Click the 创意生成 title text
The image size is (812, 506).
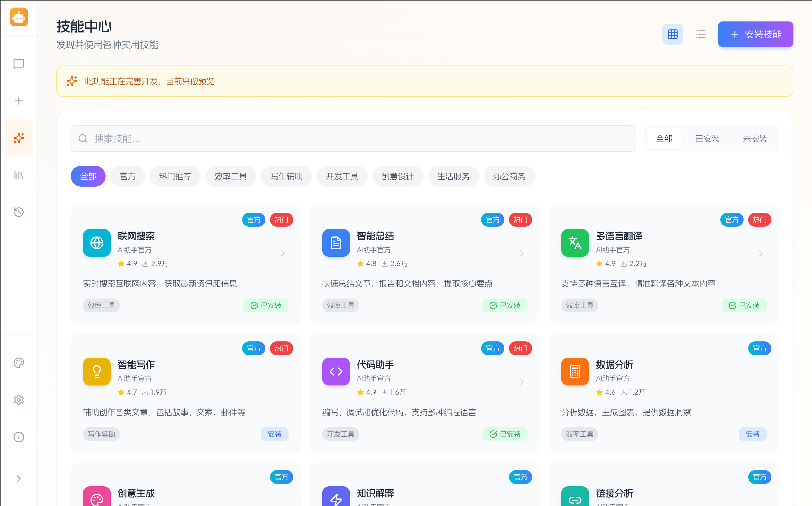136,493
